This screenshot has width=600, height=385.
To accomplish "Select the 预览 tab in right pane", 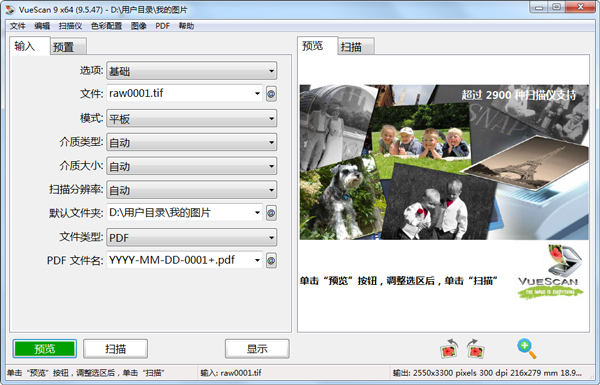I will click(317, 46).
